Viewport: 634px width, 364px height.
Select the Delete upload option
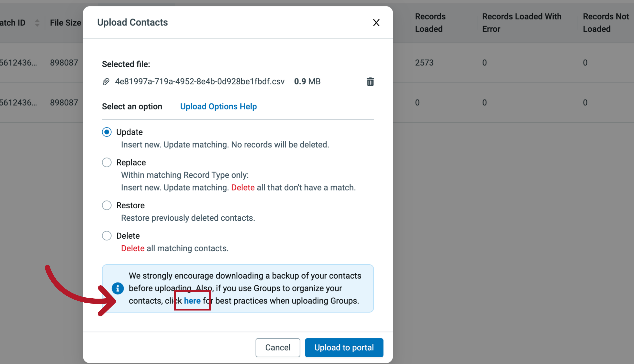click(107, 235)
